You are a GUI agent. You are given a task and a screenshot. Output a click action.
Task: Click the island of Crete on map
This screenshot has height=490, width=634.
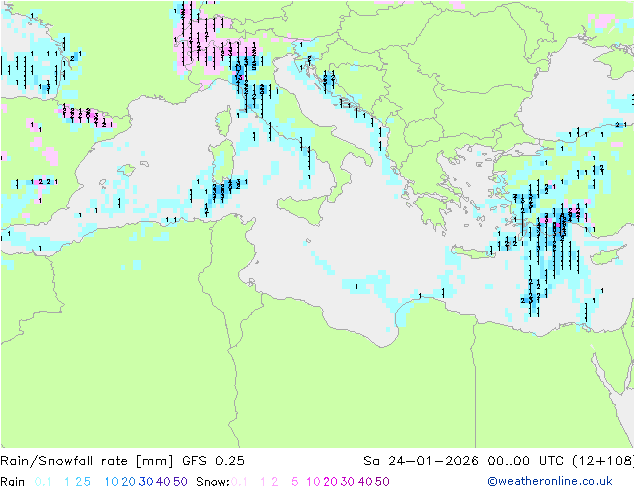472,253
